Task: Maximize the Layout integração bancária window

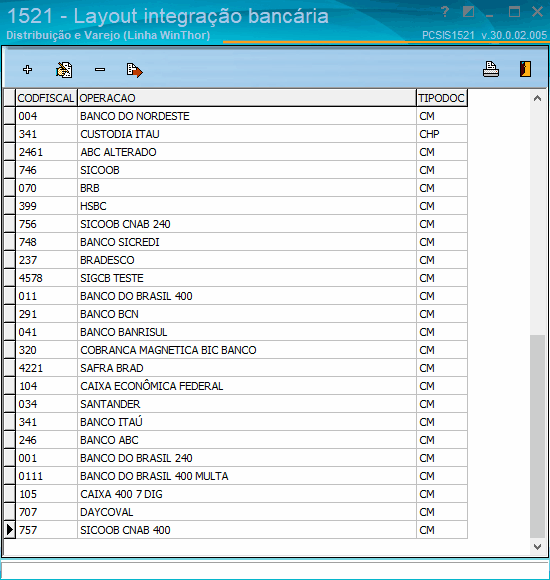Action: pyautogui.click(x=514, y=12)
